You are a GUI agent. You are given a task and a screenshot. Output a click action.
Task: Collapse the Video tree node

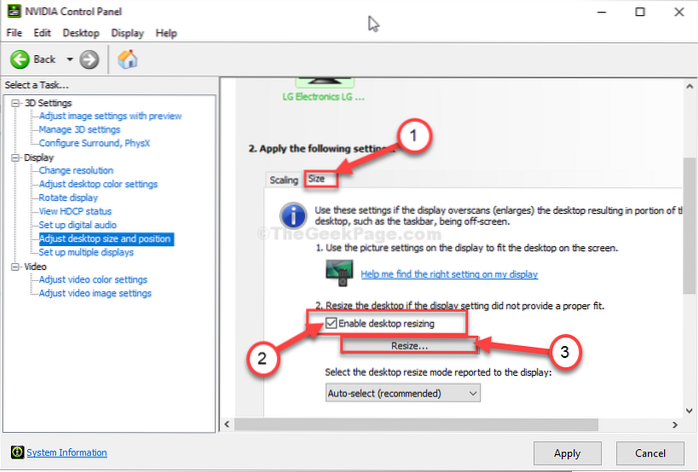click(16, 267)
